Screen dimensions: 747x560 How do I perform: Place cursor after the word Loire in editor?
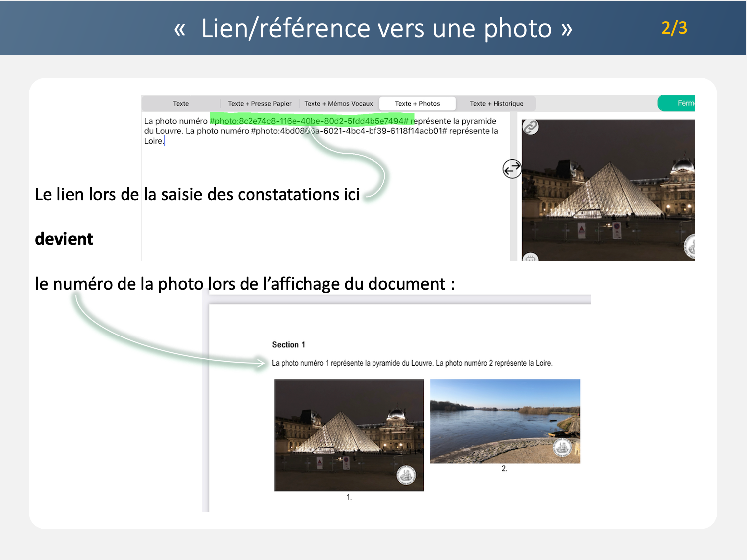click(x=164, y=141)
